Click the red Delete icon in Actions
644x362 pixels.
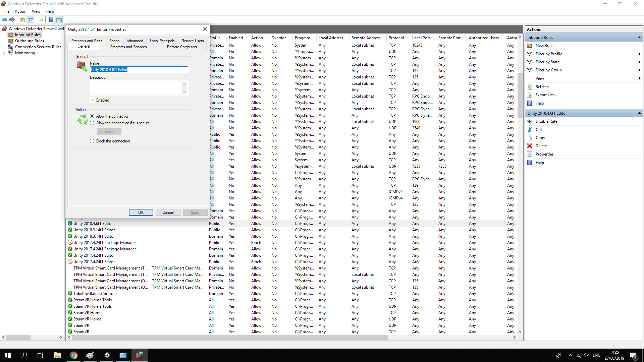530,146
